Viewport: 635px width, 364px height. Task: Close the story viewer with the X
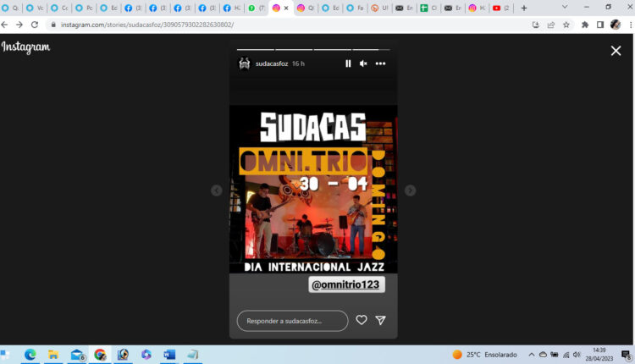616,51
